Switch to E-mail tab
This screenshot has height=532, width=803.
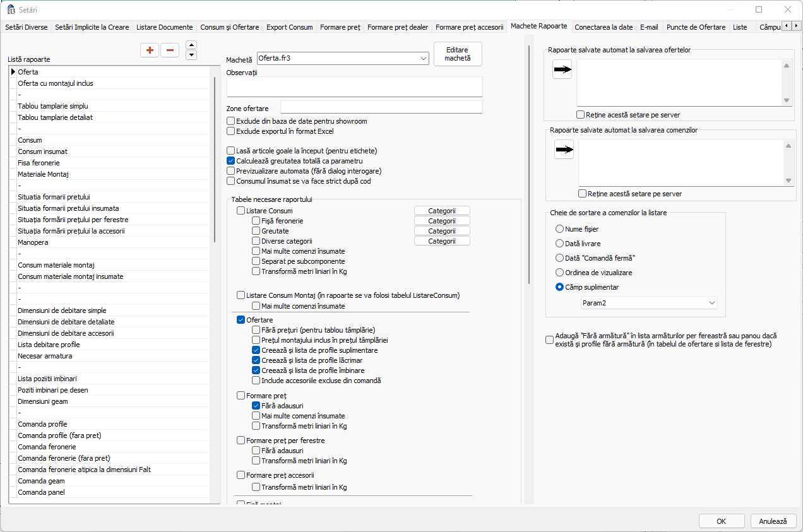[649, 27]
